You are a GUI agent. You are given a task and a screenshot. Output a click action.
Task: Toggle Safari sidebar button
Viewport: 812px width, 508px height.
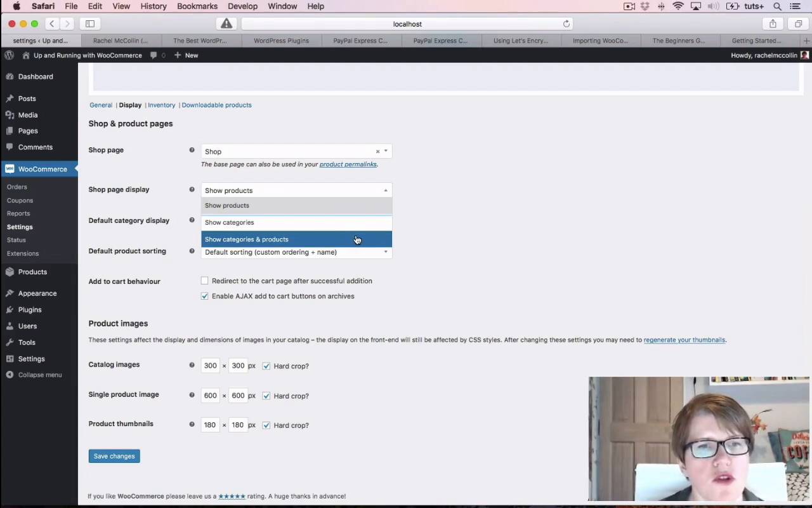90,24
